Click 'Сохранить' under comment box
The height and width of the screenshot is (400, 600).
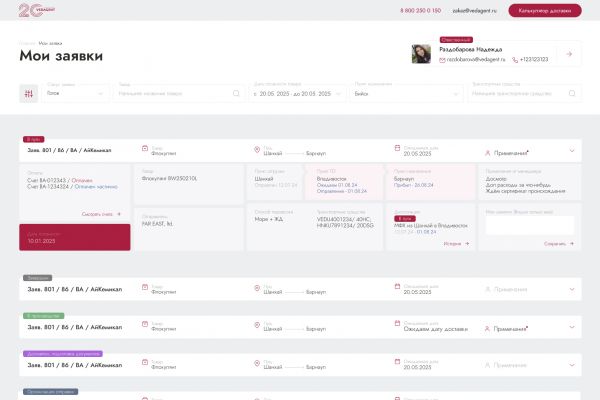pos(559,243)
